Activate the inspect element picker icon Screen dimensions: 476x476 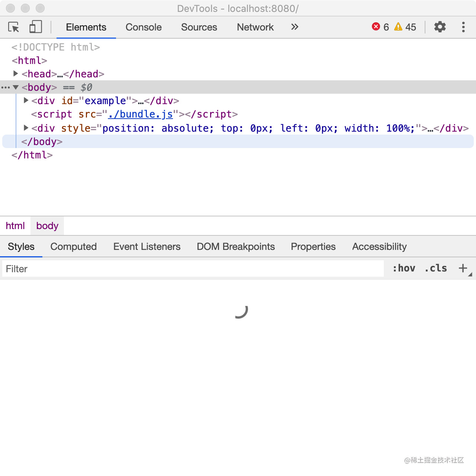[x=14, y=27]
